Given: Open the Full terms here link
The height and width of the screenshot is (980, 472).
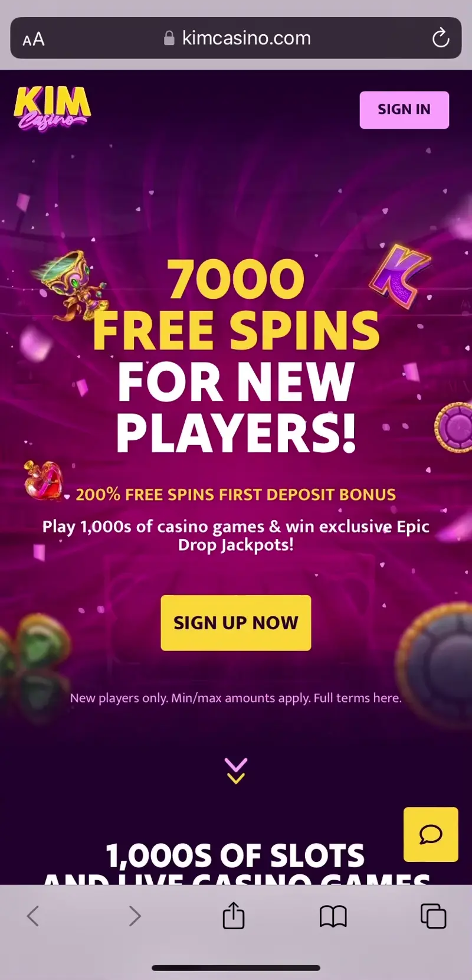Looking at the screenshot, I should pyautogui.click(x=358, y=698).
